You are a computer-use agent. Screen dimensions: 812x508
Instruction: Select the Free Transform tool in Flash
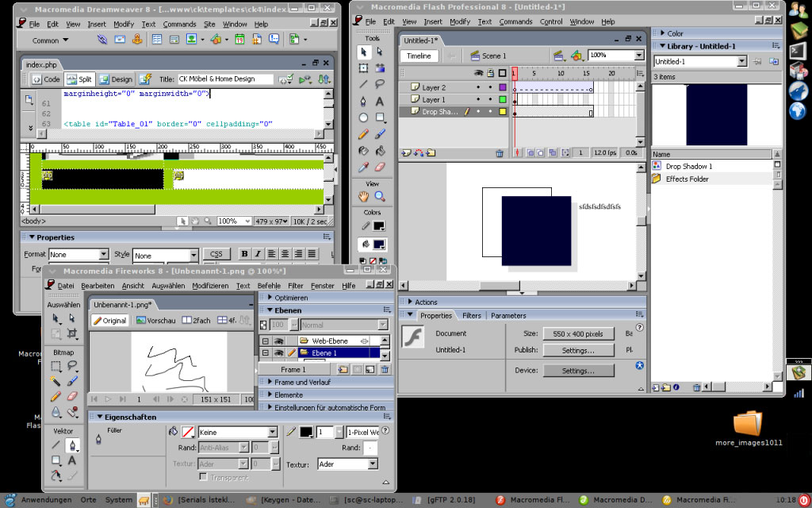pos(363,68)
